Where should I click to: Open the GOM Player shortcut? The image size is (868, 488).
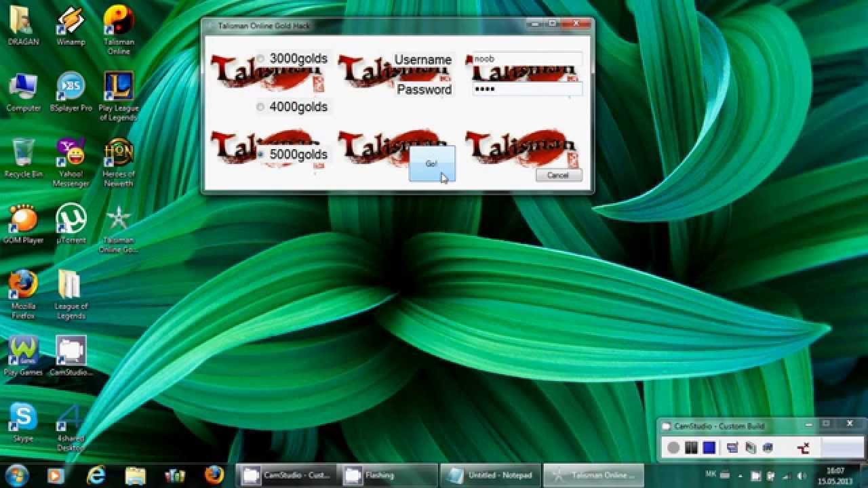coord(24,224)
